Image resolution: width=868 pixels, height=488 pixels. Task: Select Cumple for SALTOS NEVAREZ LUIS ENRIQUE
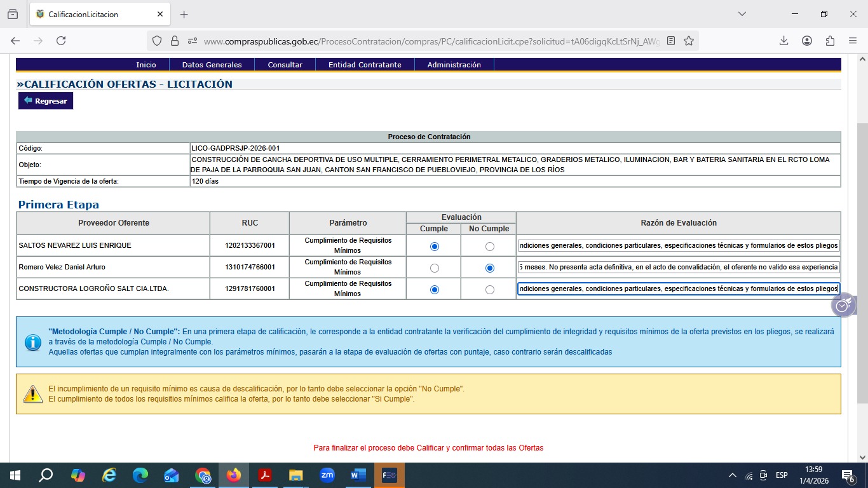click(x=435, y=247)
